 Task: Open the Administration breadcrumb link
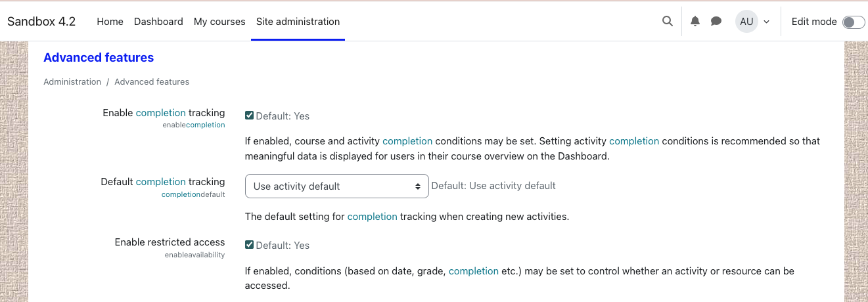pyautogui.click(x=72, y=81)
